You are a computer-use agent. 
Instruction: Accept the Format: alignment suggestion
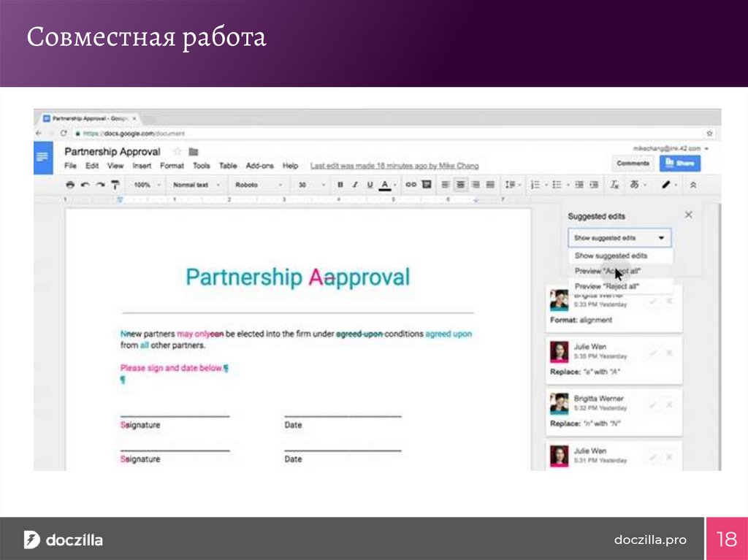[x=653, y=302]
